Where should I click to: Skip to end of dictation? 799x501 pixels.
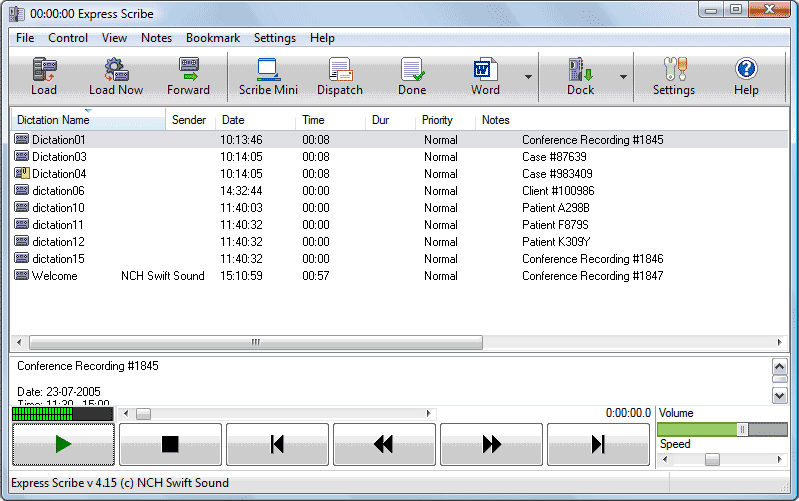point(598,444)
